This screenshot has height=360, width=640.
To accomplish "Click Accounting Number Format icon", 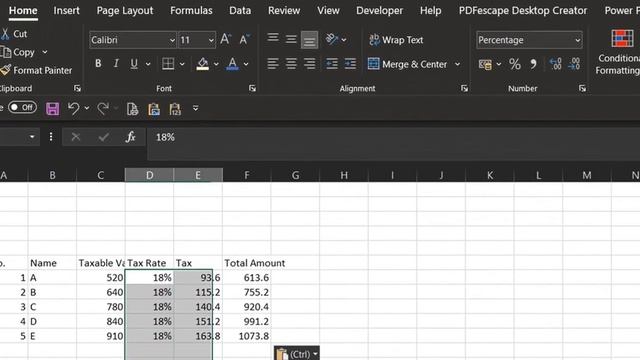I will click(x=485, y=64).
